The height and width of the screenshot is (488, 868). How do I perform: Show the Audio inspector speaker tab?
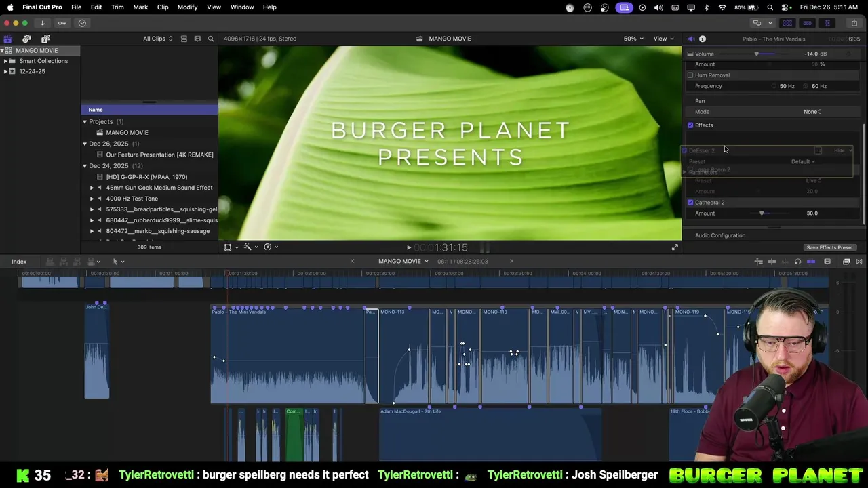coord(690,39)
